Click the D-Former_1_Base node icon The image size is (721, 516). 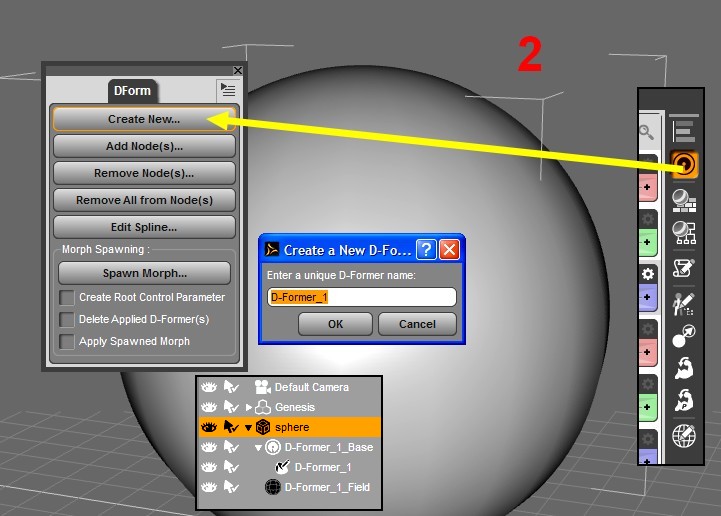click(x=273, y=447)
